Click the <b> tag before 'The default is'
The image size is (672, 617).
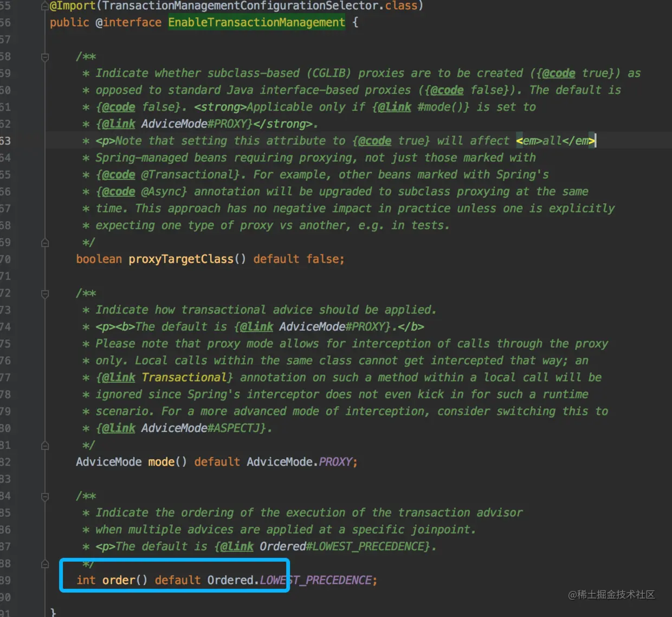(125, 327)
